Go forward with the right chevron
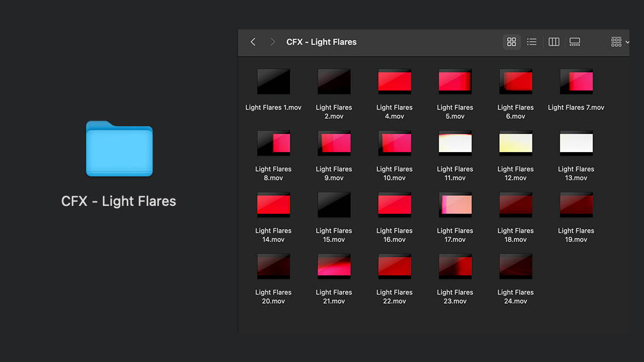 [272, 42]
